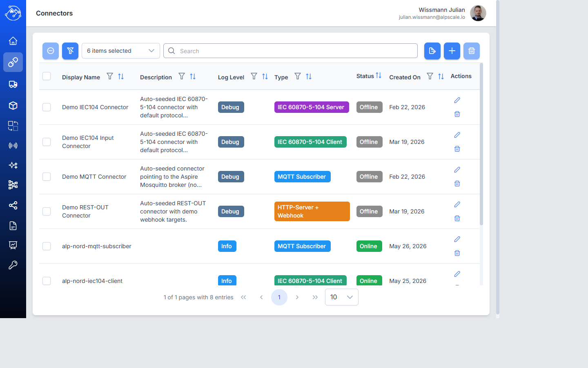Check the Demo MQTT Connector row checkbox
This screenshot has width=588, height=368.
coord(47,177)
